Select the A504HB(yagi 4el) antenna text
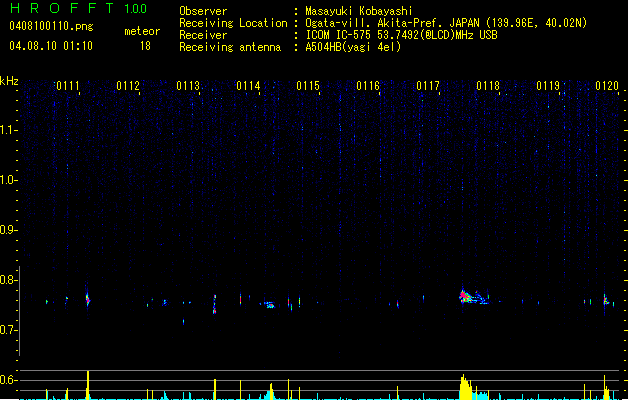This screenshot has height=400, width=629. (x=353, y=47)
